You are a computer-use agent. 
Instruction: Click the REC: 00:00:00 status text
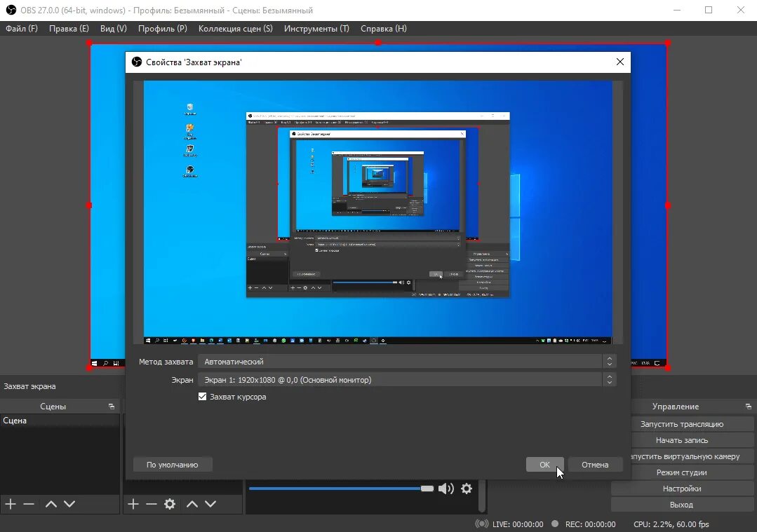(591, 524)
